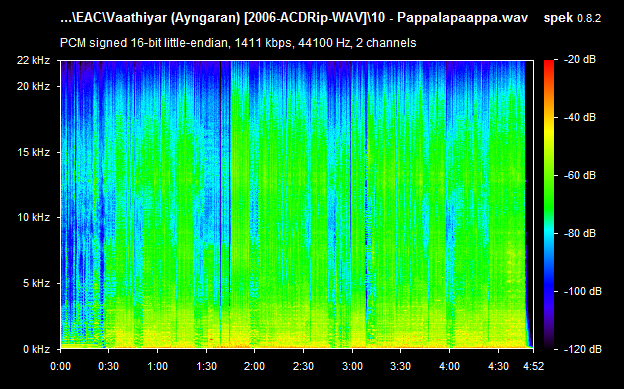This screenshot has height=389, width=624.
Task: Click the -120 dB legend label
Action: (583, 349)
